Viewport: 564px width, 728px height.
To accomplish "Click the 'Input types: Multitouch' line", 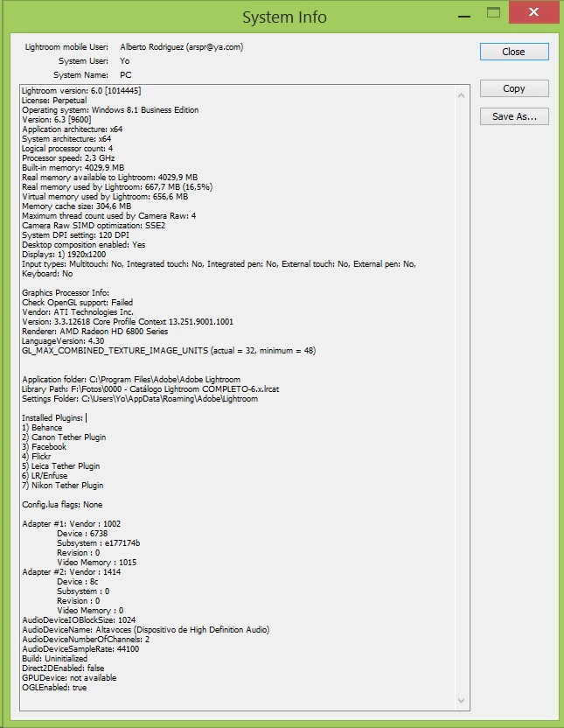I will pos(219,264).
